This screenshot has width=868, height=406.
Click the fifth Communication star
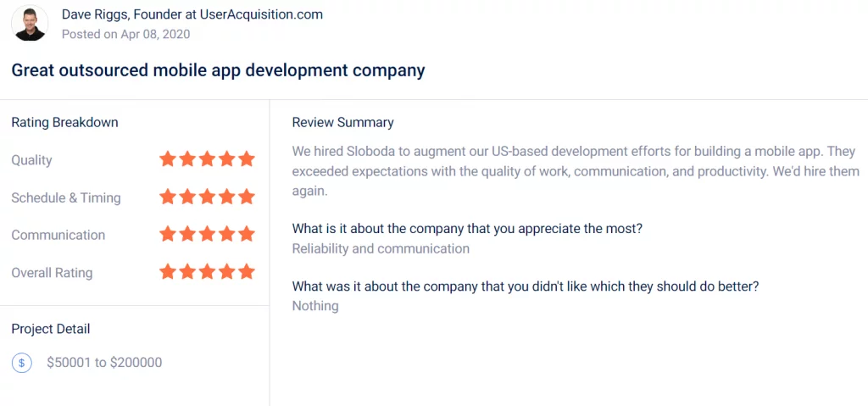(247, 234)
